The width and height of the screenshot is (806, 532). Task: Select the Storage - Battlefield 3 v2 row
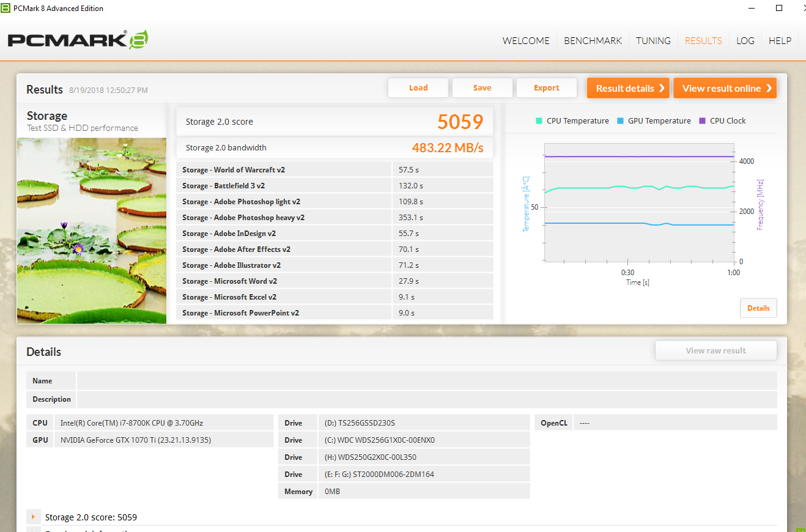click(x=335, y=185)
